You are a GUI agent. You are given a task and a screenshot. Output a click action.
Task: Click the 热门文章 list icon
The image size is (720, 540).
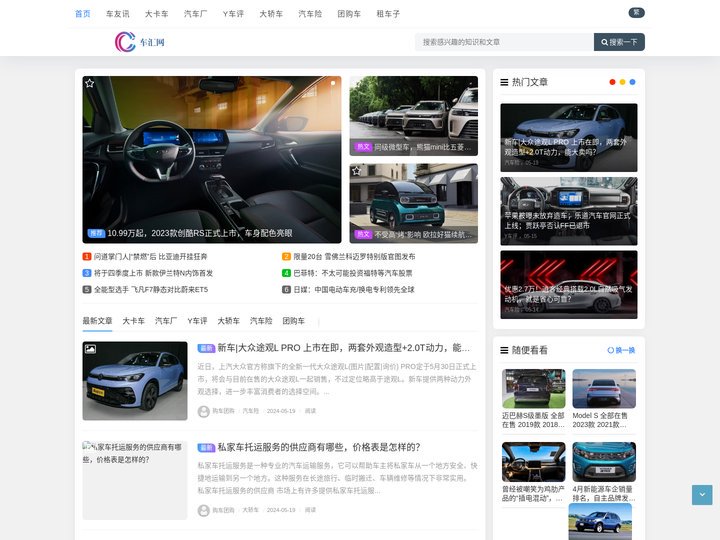[504, 82]
